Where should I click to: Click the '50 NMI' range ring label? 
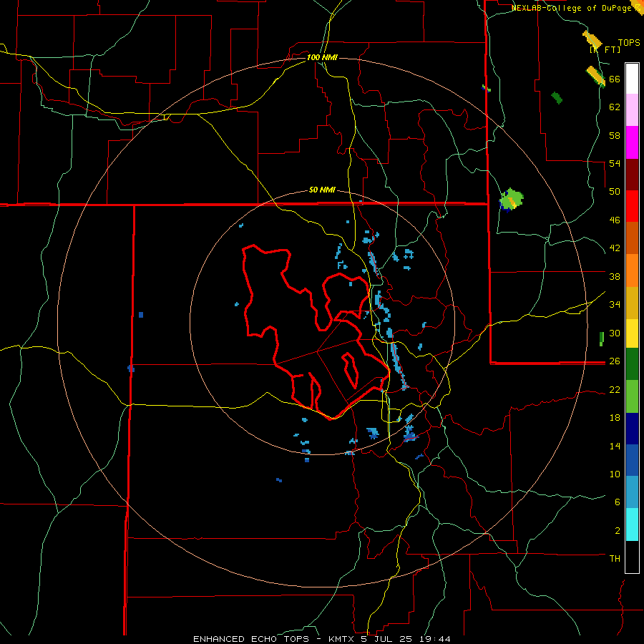coord(322,190)
